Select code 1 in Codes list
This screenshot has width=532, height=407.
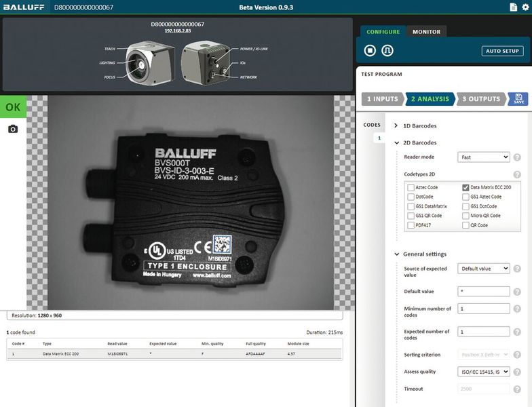click(x=379, y=138)
